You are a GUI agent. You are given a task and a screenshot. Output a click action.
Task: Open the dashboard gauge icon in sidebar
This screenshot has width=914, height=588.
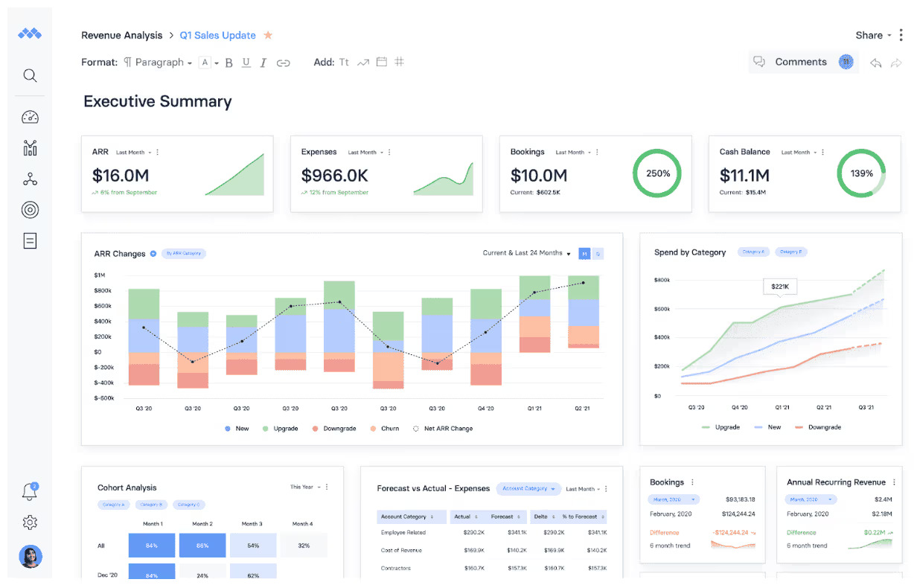pyautogui.click(x=30, y=117)
